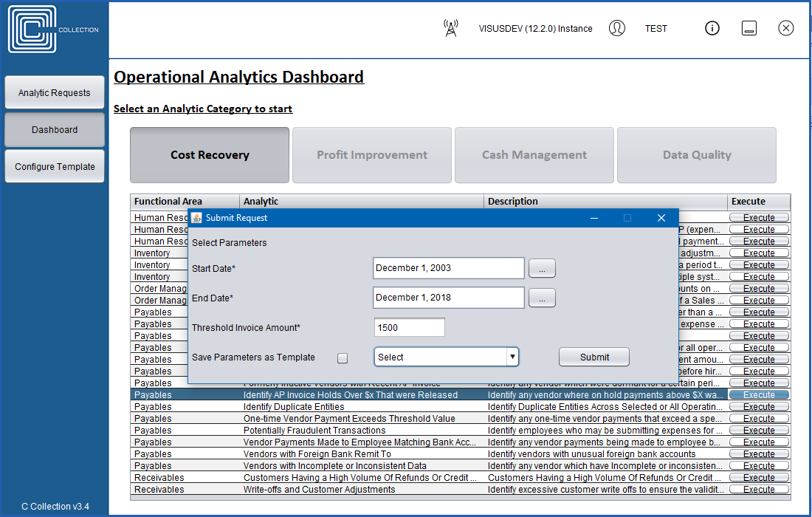This screenshot has width=812, height=517.
Task: Execute Potentially Fraudulent Transactions analytic
Action: [x=759, y=431]
